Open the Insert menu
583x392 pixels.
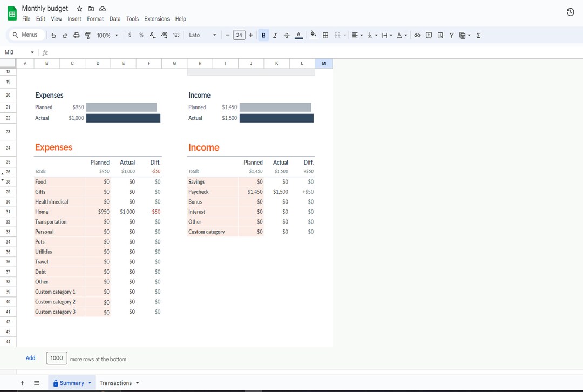pyautogui.click(x=74, y=18)
